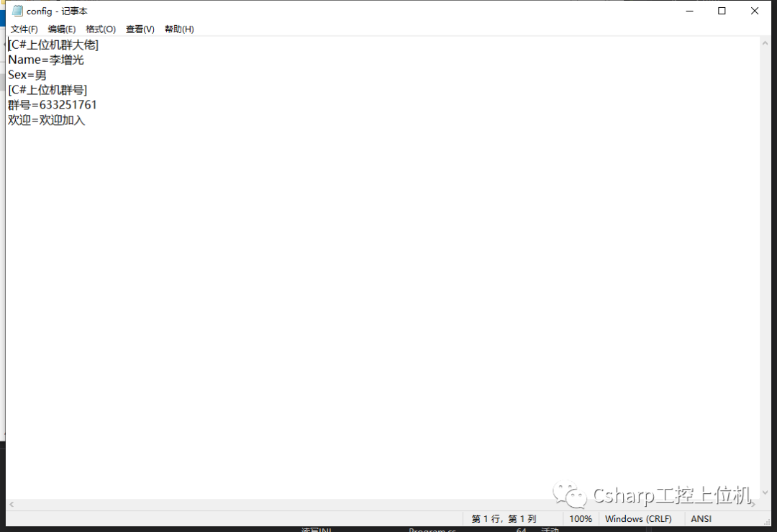
Task: Minimize the config Notepad window
Action: click(689, 11)
